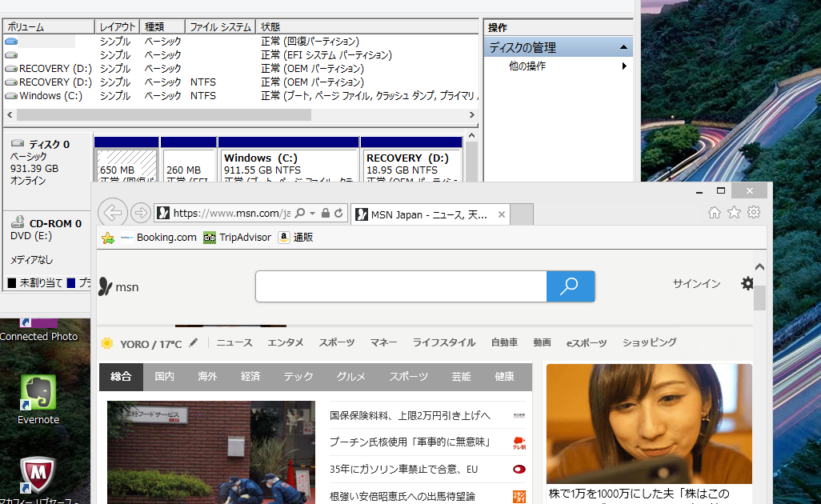Click add to favorites bar star icon
Image resolution: width=821 pixels, height=504 pixels.
pyautogui.click(x=108, y=238)
